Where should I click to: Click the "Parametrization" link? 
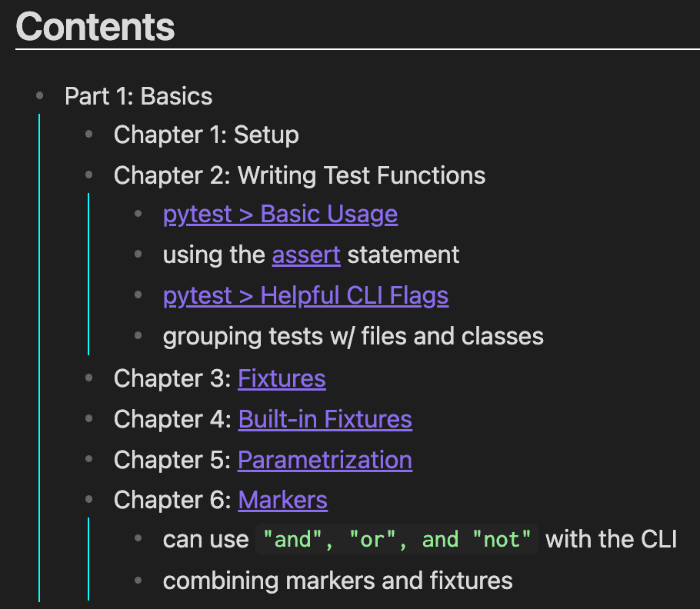pyautogui.click(x=325, y=460)
